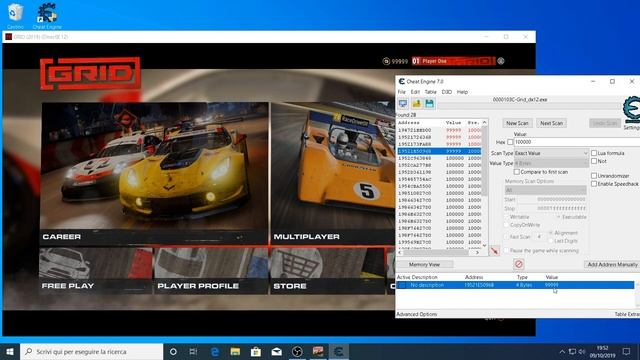Click the red delete-all-addresses circle icon
Viewport: 640px width, 360px height.
click(519, 264)
